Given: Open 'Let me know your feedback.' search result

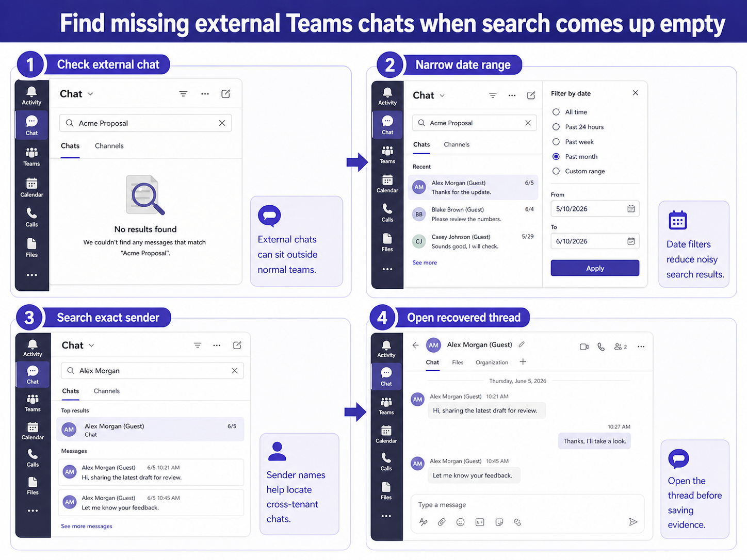Looking at the screenshot, I should [x=151, y=503].
